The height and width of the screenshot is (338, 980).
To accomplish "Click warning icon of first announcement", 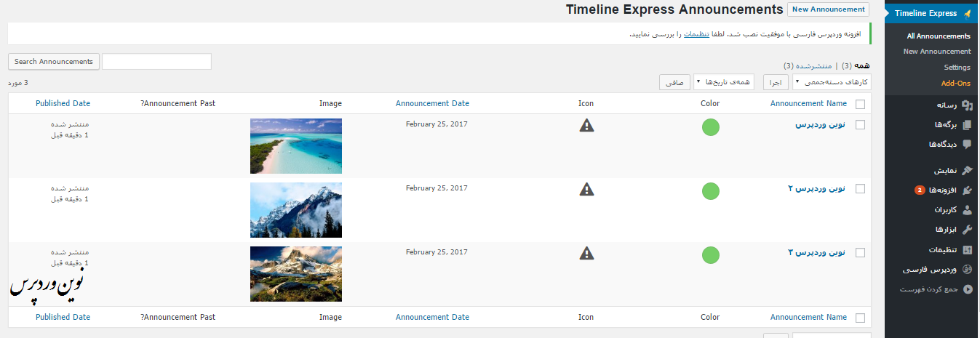I will 586,125.
